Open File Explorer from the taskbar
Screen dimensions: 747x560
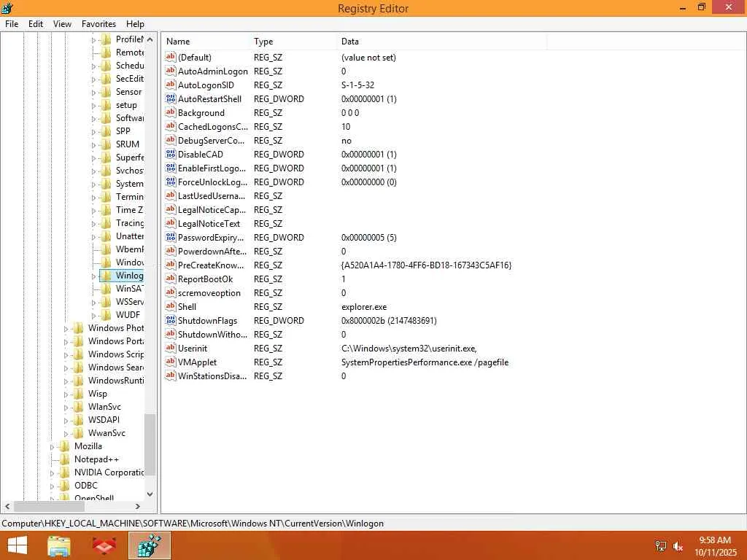pos(59,546)
